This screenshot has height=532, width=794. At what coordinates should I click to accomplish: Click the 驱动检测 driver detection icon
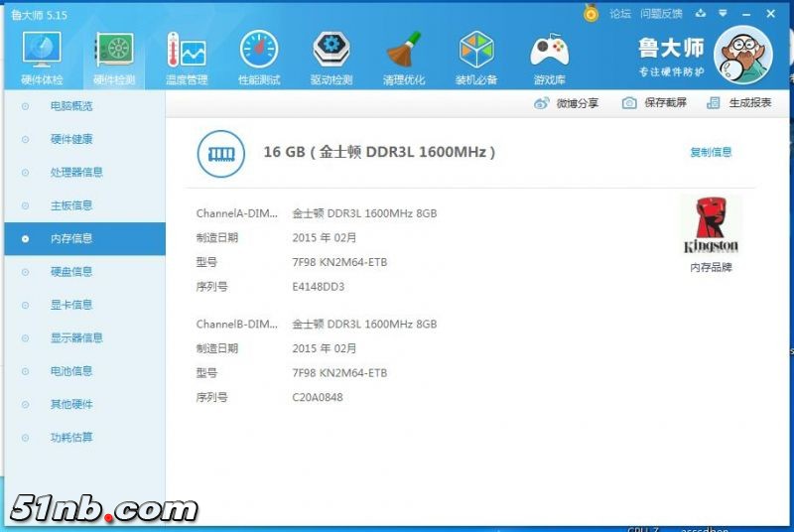click(331, 52)
